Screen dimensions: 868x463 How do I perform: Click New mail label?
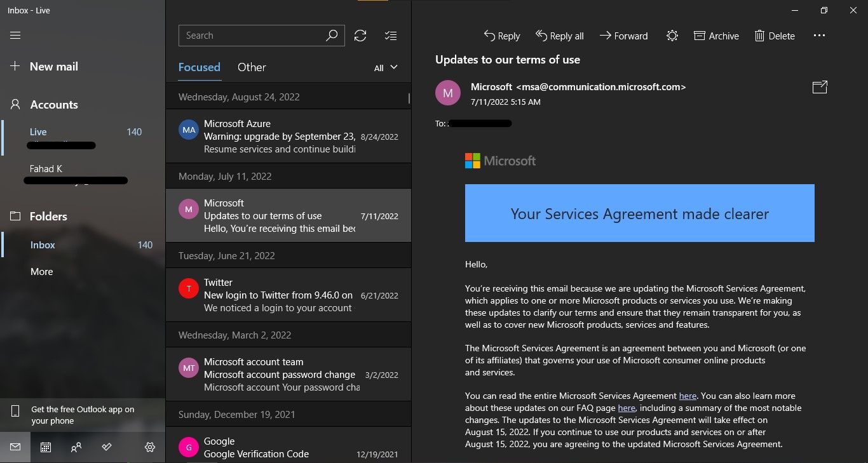pyautogui.click(x=54, y=67)
